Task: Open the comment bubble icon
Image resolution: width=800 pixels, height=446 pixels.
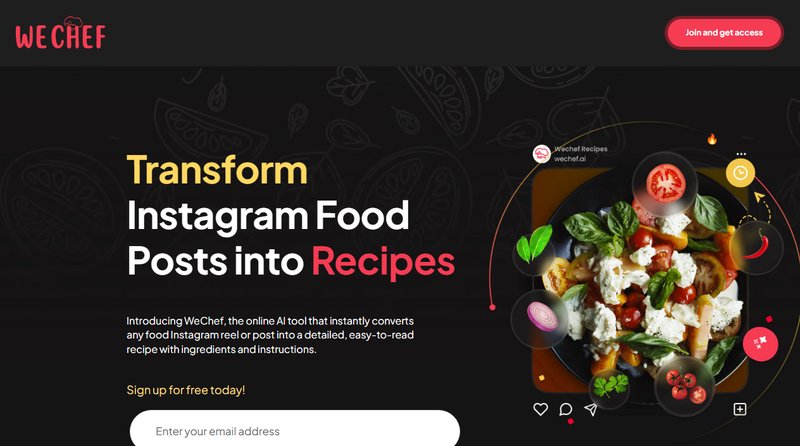Action: pos(565,409)
